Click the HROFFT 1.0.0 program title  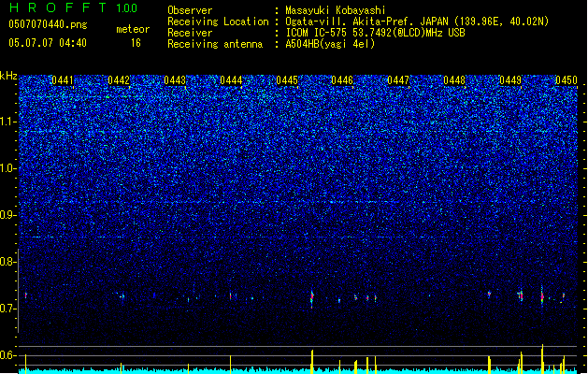tap(73, 7)
